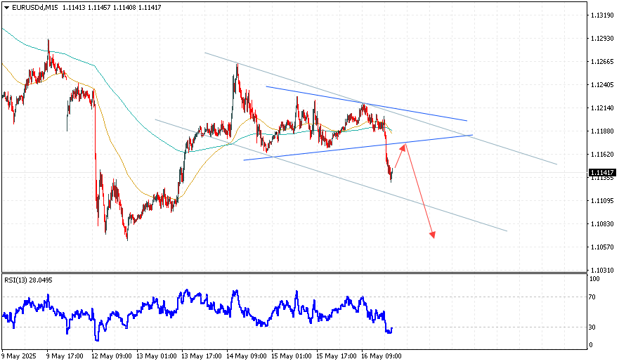Image resolution: width=619 pixels, height=364 pixels.
Task: Click the 1.10310 price axis label
Action: (602, 271)
